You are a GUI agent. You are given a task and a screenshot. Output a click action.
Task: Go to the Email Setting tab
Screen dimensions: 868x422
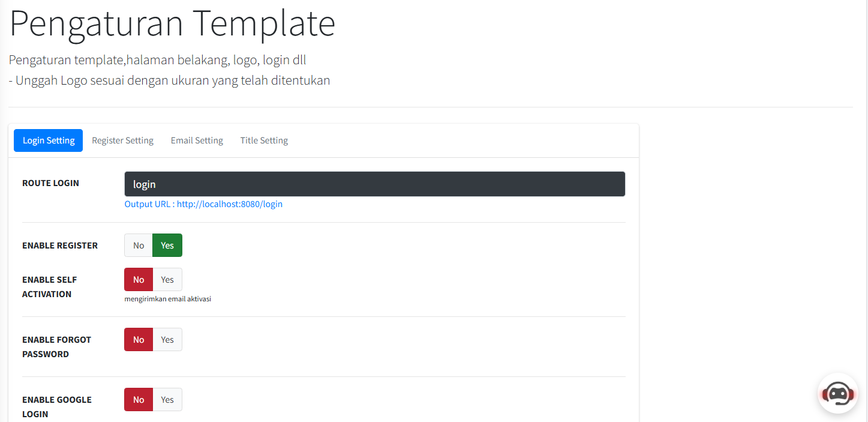pos(197,140)
